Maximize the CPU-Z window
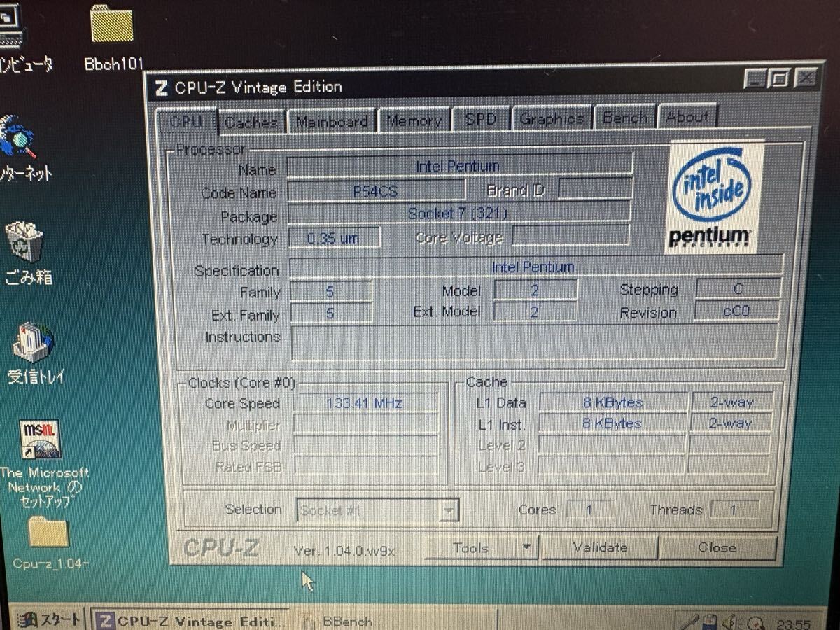840x630 pixels. point(779,78)
